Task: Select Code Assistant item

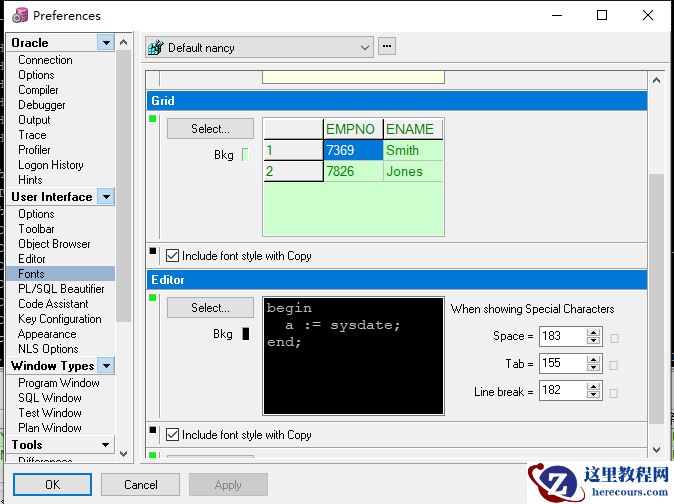Action: click(53, 304)
